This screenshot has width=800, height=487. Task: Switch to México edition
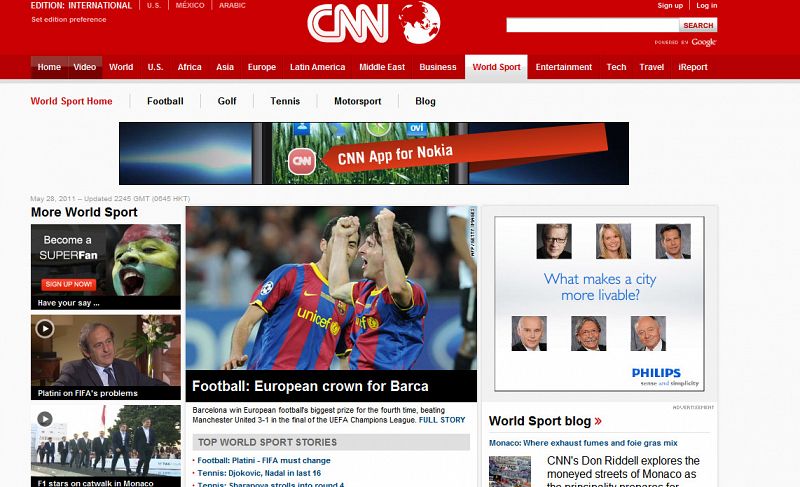point(190,6)
